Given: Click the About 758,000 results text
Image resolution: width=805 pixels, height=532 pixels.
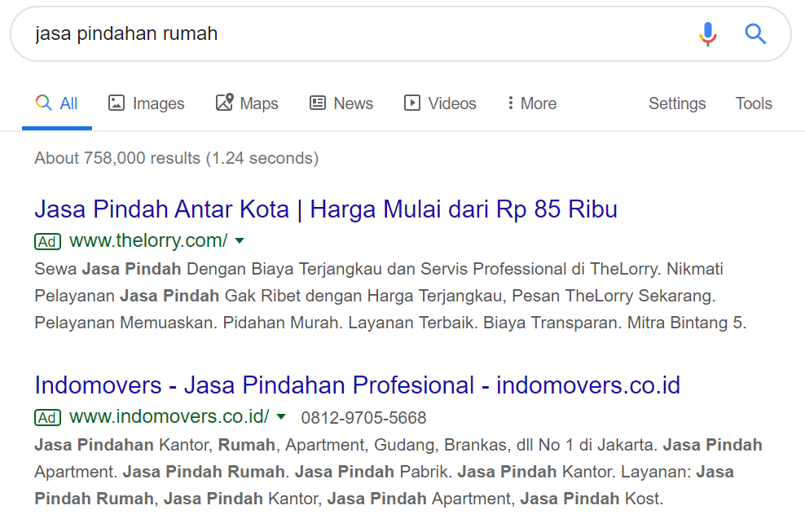Looking at the screenshot, I should [x=177, y=158].
